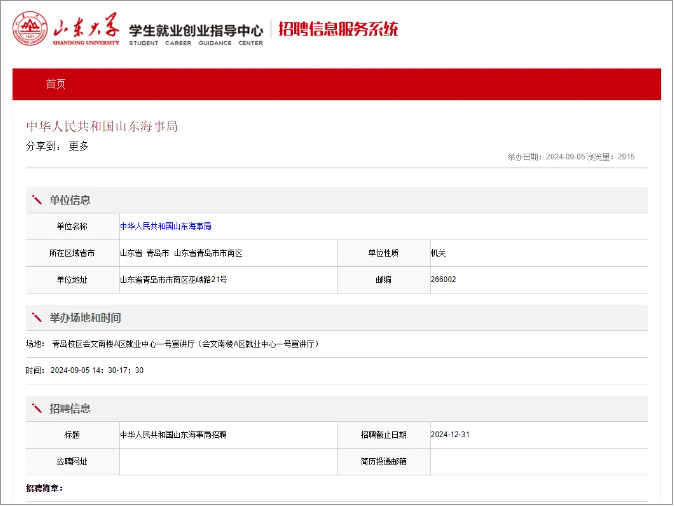The width and height of the screenshot is (674, 506).
Task: Click the 时间 2024-09-05 14:30-17:30 line
Action: coord(85,370)
